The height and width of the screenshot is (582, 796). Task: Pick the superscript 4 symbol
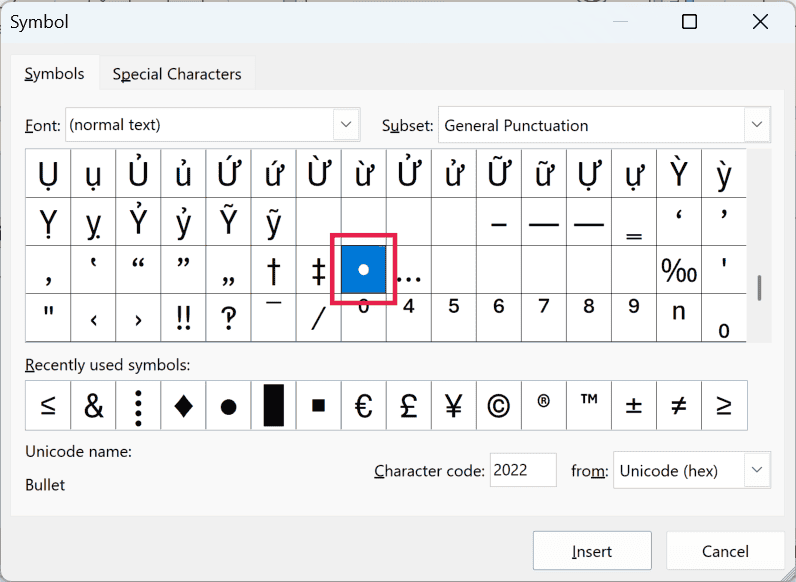pyautogui.click(x=409, y=318)
